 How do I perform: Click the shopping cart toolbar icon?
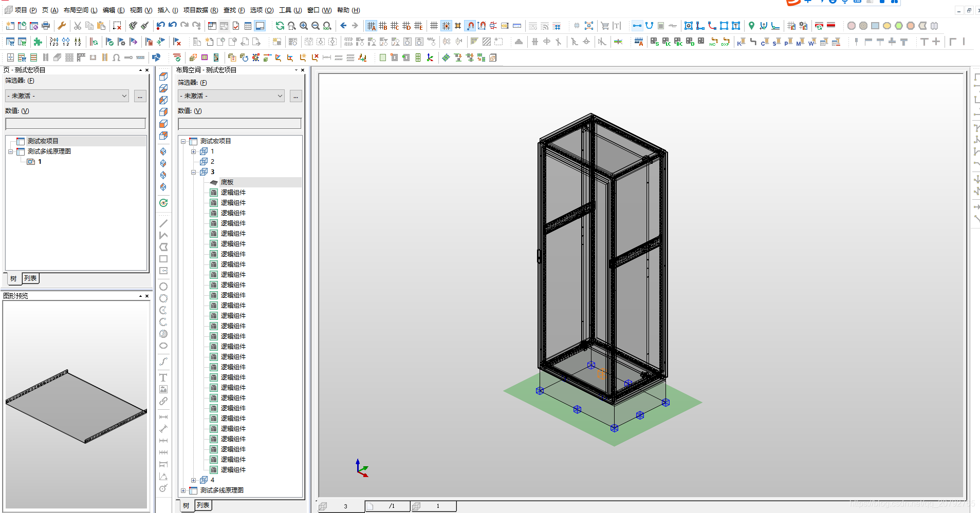coord(605,26)
